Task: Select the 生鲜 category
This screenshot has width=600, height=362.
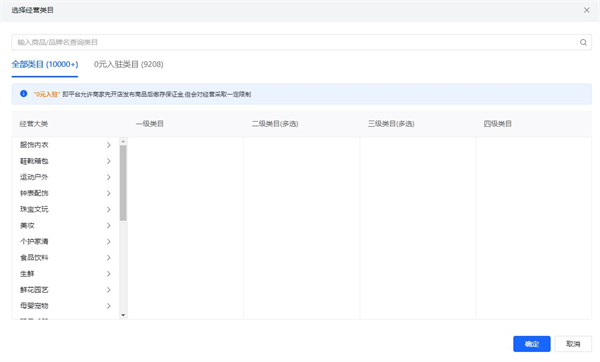Action: pyautogui.click(x=65, y=274)
